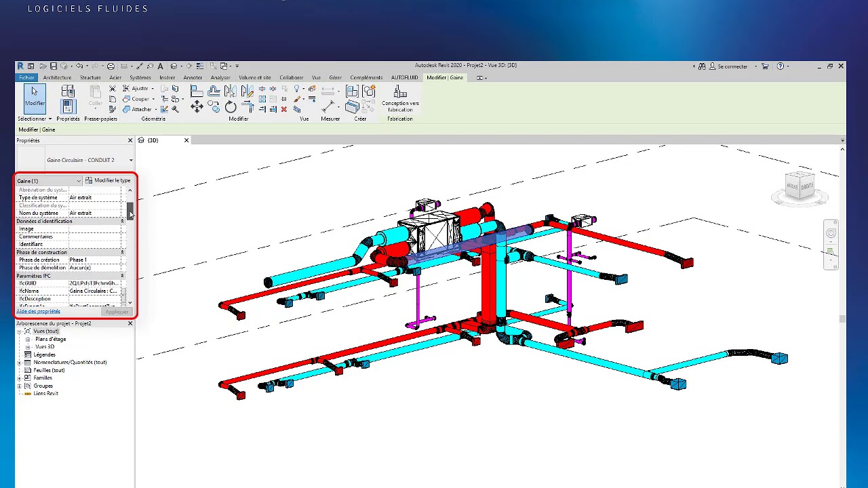This screenshot has width=868, height=488.
Task: Open the Sélectionner dropdown
Action: click(x=35, y=119)
